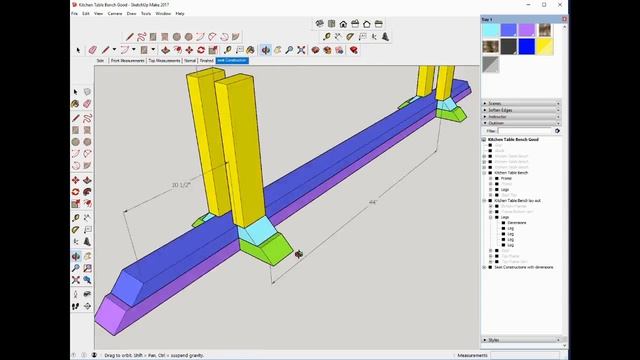This screenshot has width=640, height=360.
Task: Collapse the Kitchen Table Bench group in the Outliner
Action: [484, 173]
